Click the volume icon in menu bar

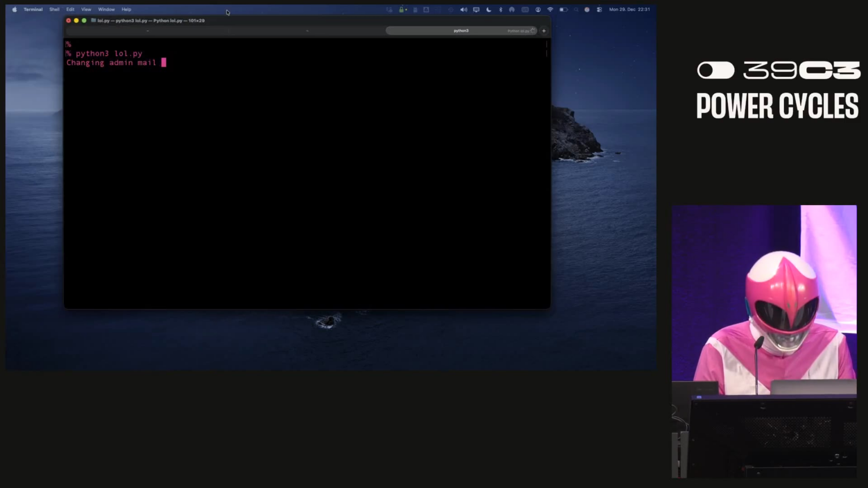463,10
